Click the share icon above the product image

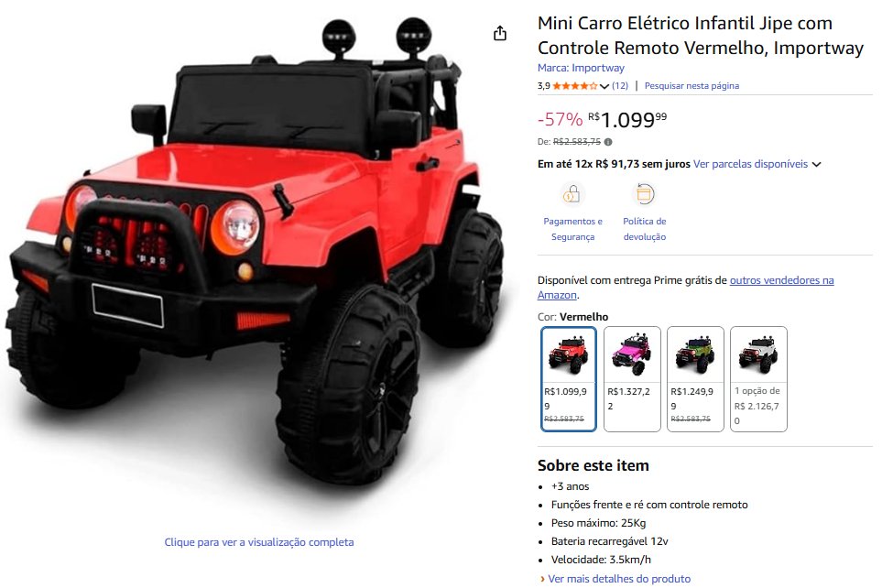click(499, 34)
